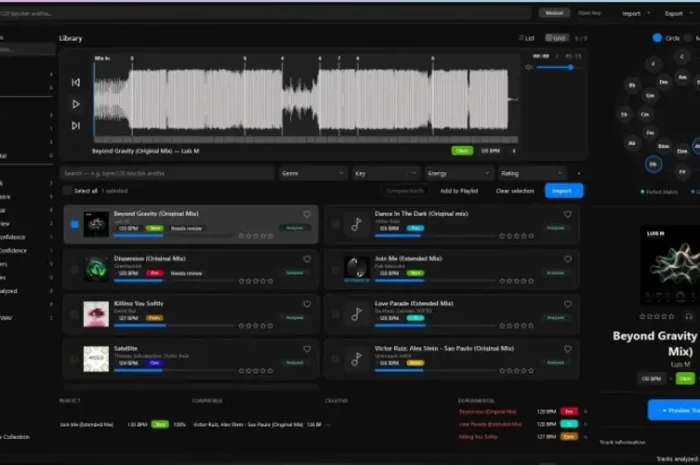The image size is (700, 465).
Task: Open Love Parade in Experimental suggestions
Action: pos(490,424)
